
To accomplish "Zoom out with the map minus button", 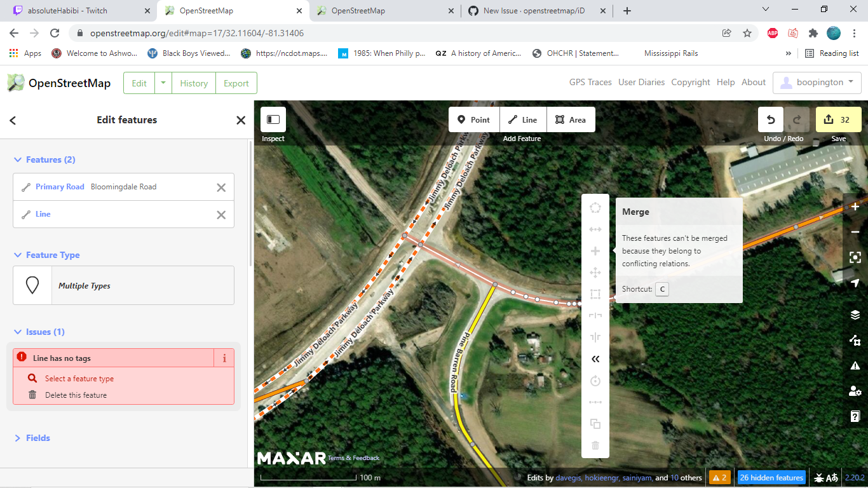I will point(855,232).
